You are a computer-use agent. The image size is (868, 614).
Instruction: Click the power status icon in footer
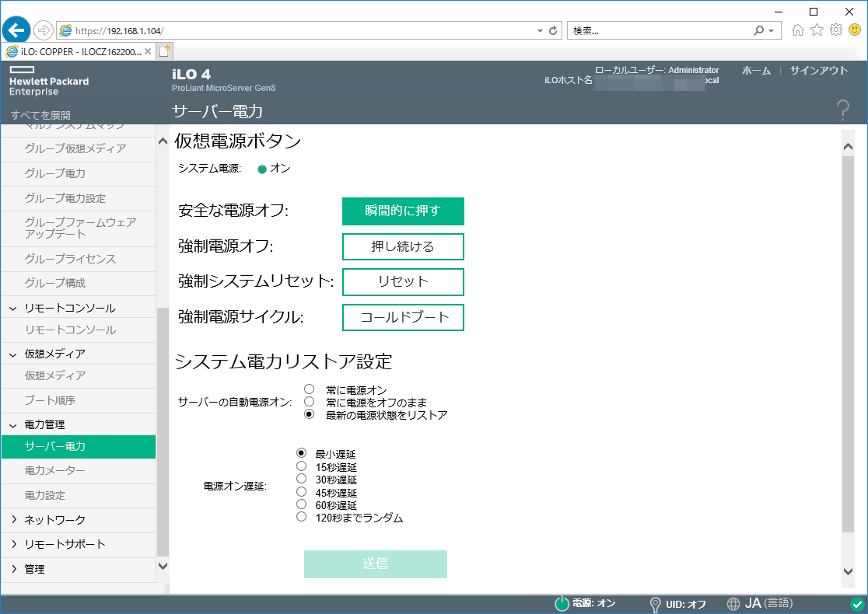tap(562, 603)
